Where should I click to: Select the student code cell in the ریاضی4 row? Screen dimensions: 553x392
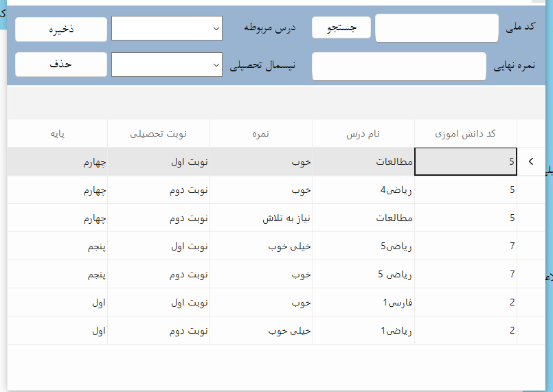466,190
